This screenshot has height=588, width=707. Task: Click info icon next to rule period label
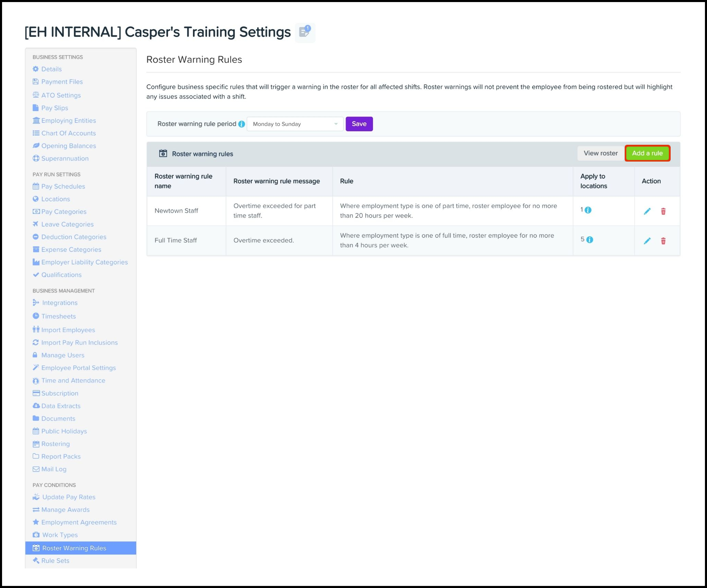[x=241, y=124]
